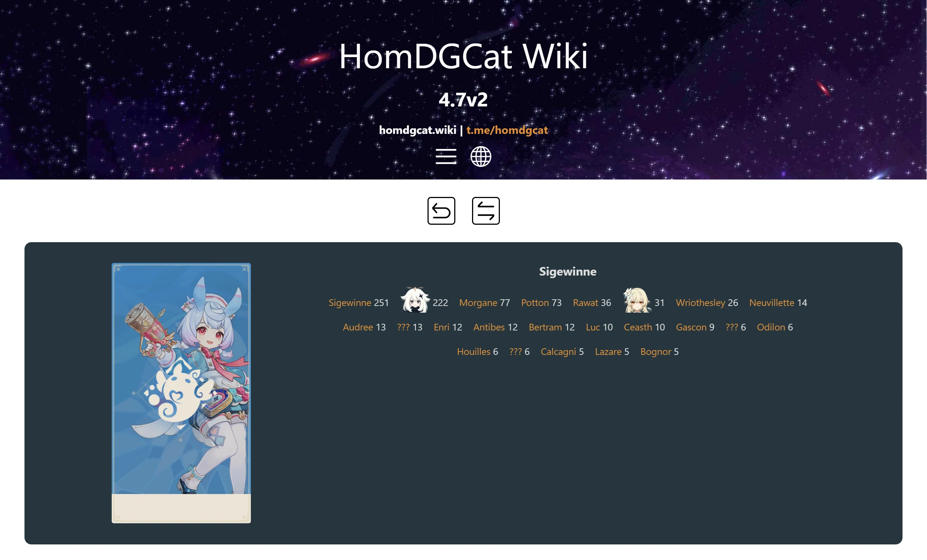Open the Sigewinne 251 link
Image resolution: width=927 pixels, height=560 pixels.
tap(358, 303)
